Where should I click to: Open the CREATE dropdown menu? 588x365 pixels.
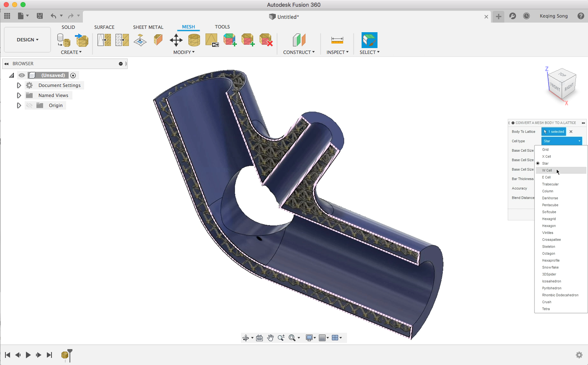(71, 52)
